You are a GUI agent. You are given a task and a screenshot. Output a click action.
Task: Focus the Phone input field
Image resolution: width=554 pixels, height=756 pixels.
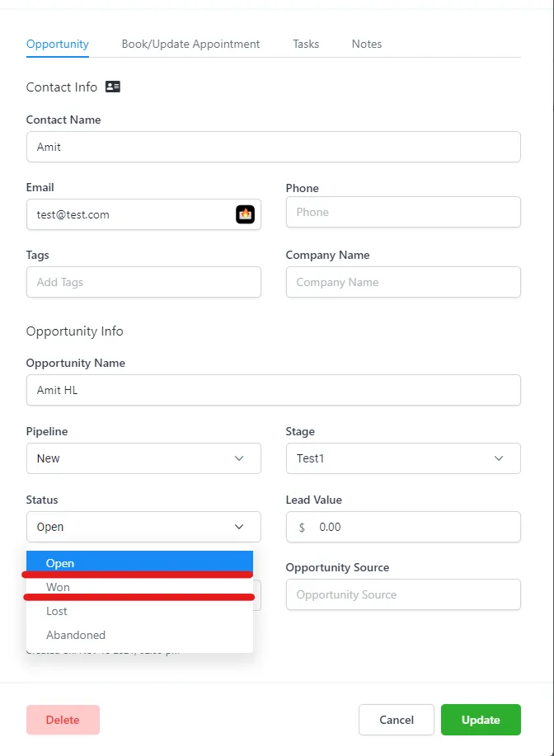point(403,212)
